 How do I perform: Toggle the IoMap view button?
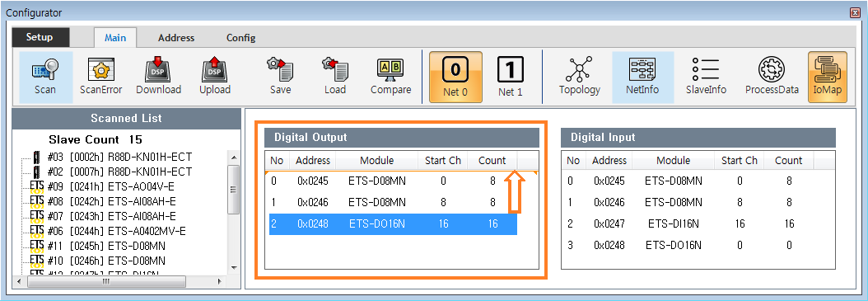827,77
